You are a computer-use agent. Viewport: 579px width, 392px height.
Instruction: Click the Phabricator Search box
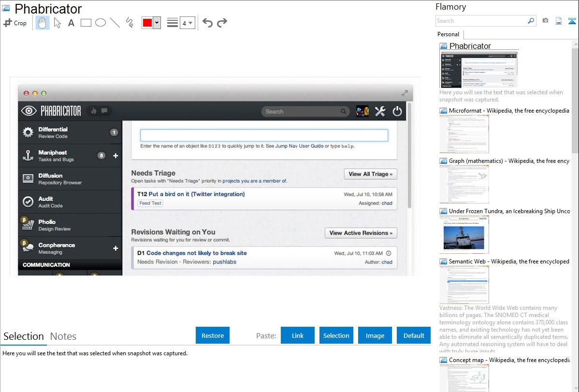tap(305, 111)
